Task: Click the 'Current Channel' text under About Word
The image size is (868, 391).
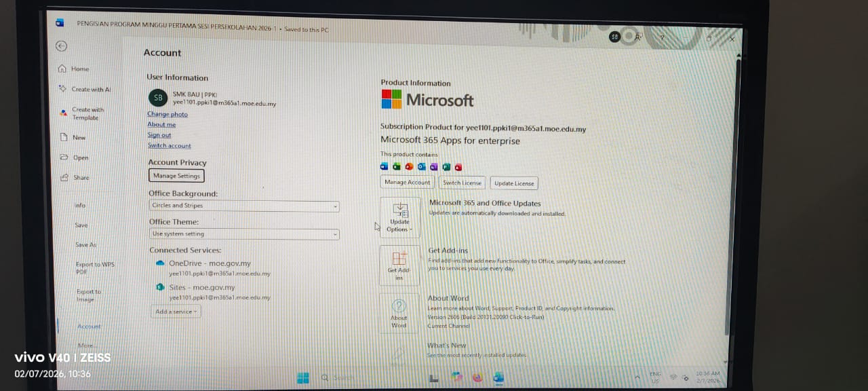Action: point(448,326)
